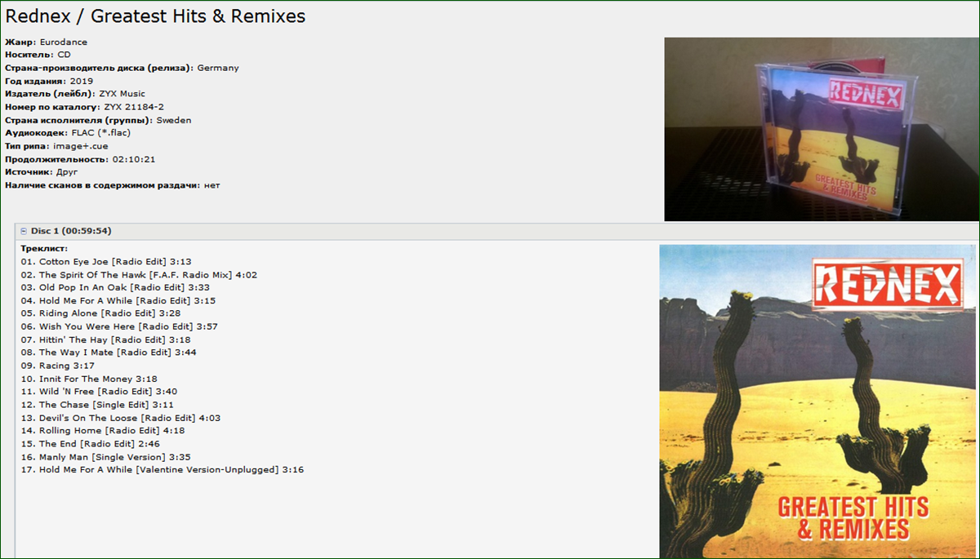
Task: Select track 03 Old Pop In An Oak
Action: (x=115, y=288)
